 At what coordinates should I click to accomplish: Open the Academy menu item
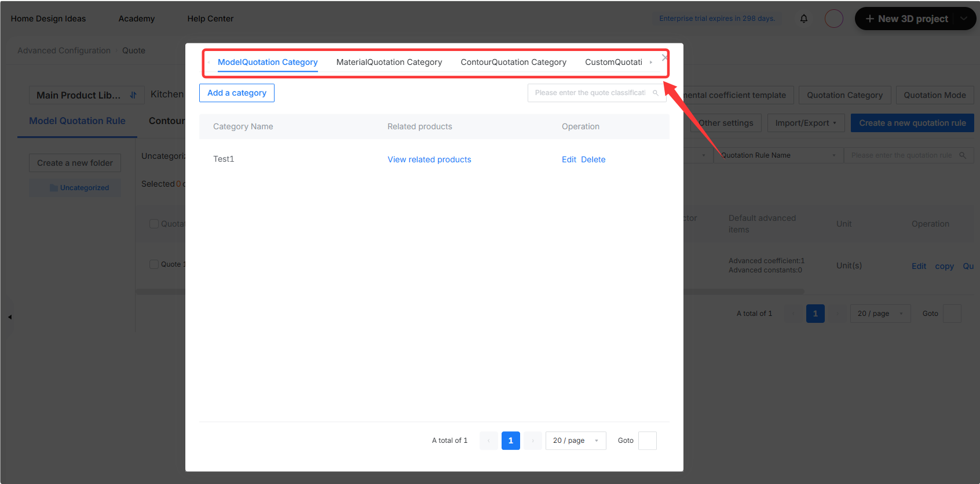[137, 19]
